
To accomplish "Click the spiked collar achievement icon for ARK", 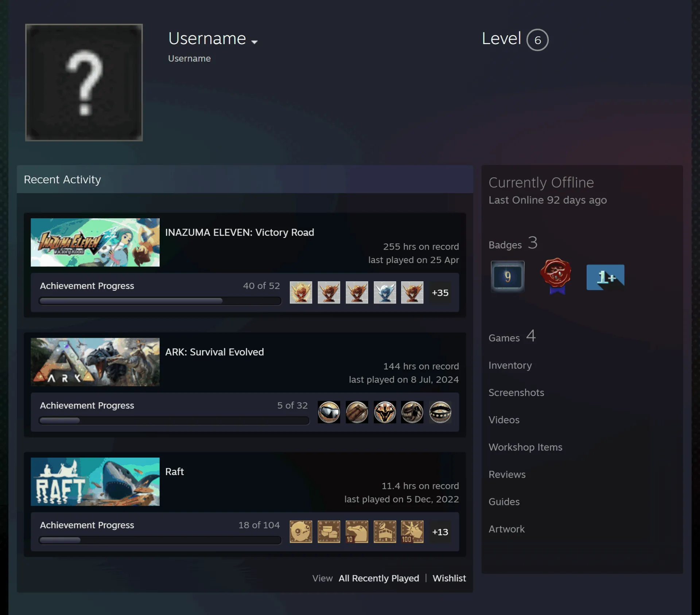I will pyautogui.click(x=440, y=412).
